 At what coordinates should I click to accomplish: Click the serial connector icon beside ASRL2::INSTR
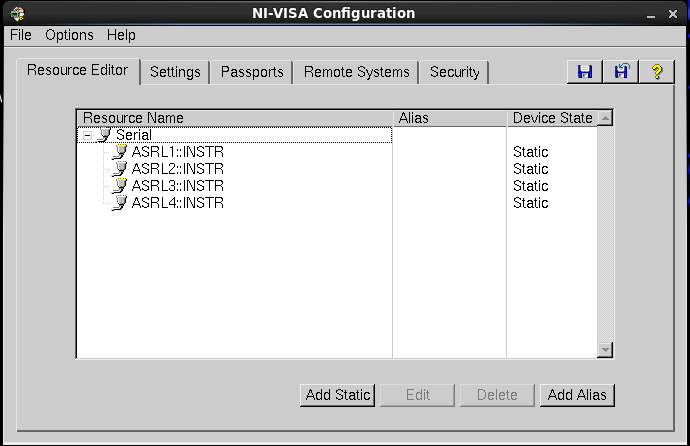pos(120,169)
